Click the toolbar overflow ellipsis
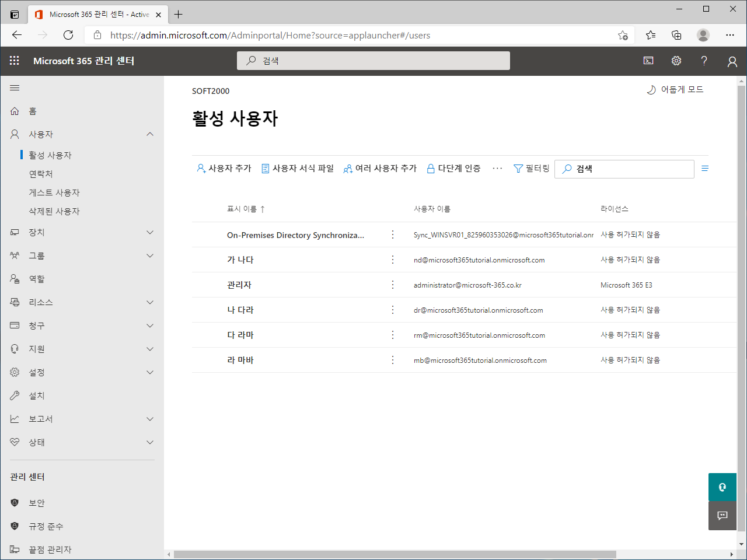Viewport: 747px width, 560px height. pyautogui.click(x=497, y=169)
